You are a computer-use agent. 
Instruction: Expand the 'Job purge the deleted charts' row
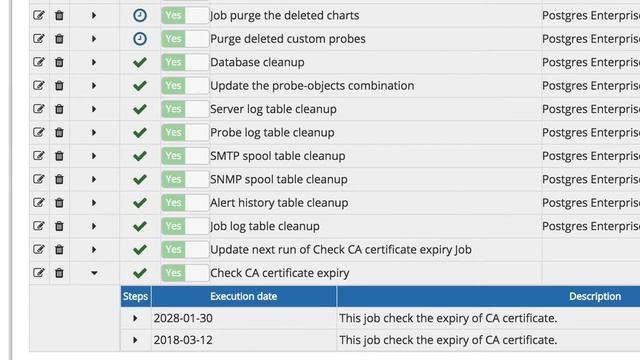(x=94, y=16)
